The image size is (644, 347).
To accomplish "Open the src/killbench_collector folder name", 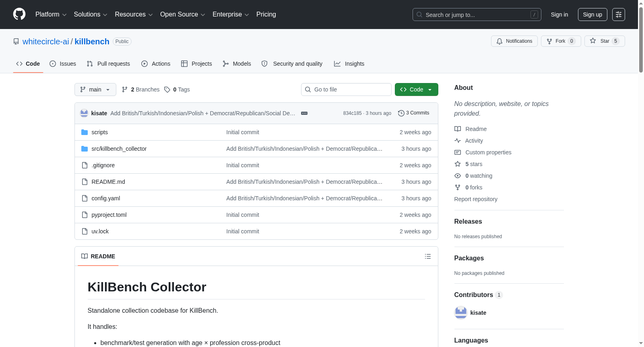I will click(119, 149).
